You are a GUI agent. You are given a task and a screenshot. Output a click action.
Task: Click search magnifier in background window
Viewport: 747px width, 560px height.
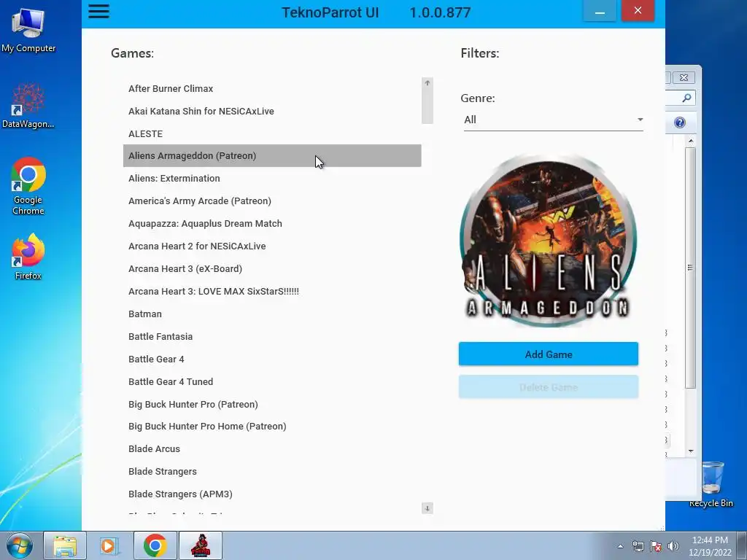(x=686, y=98)
